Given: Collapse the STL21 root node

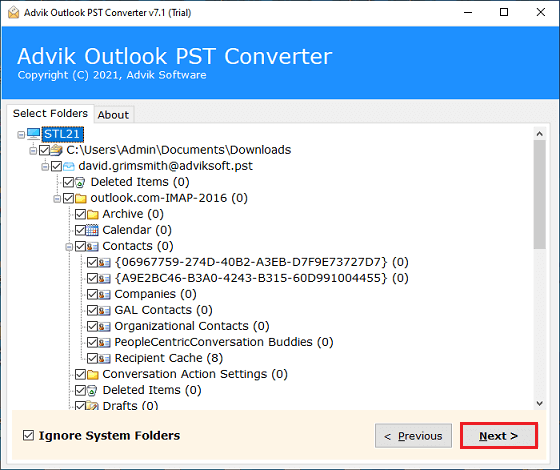Looking at the screenshot, I should click(21, 135).
